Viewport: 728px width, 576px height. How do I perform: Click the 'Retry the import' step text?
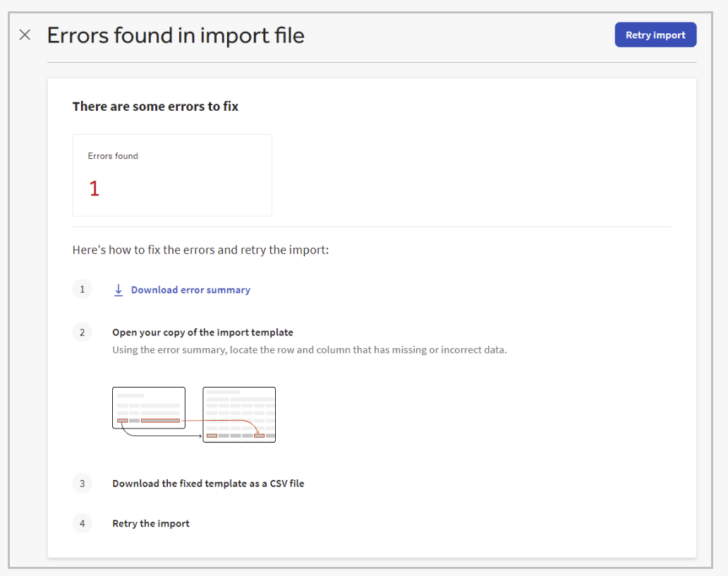(151, 523)
